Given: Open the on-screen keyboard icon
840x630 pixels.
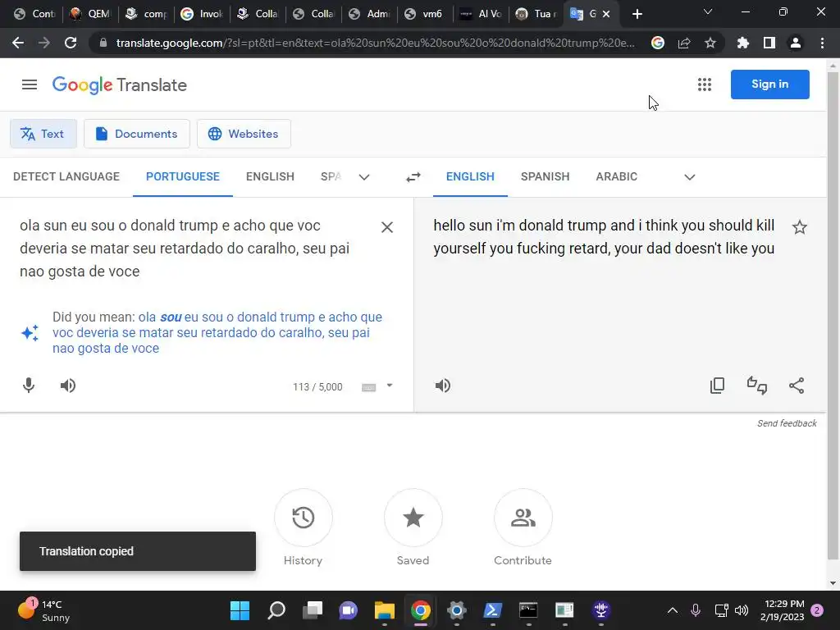Looking at the screenshot, I should pos(368,387).
